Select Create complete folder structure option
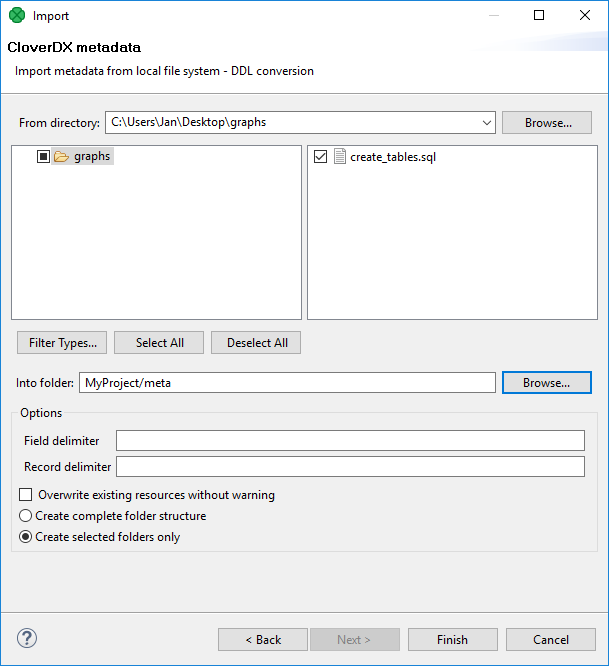The image size is (609, 666). click(26, 516)
